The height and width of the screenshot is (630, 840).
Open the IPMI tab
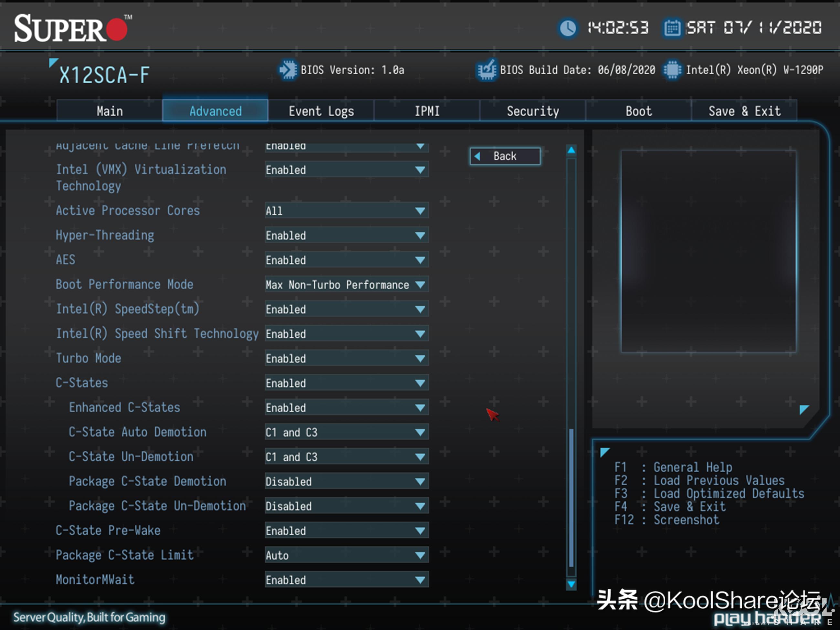pos(427,111)
